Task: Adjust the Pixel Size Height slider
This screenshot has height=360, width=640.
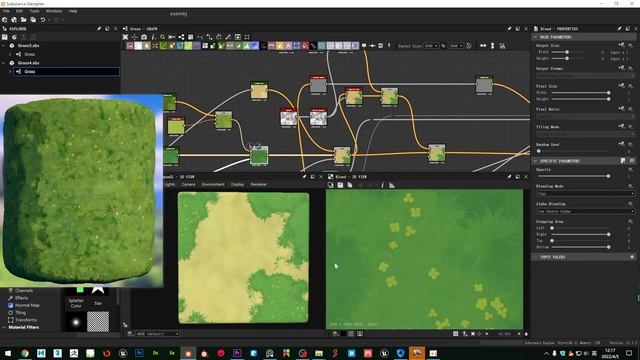Action: tap(580, 99)
